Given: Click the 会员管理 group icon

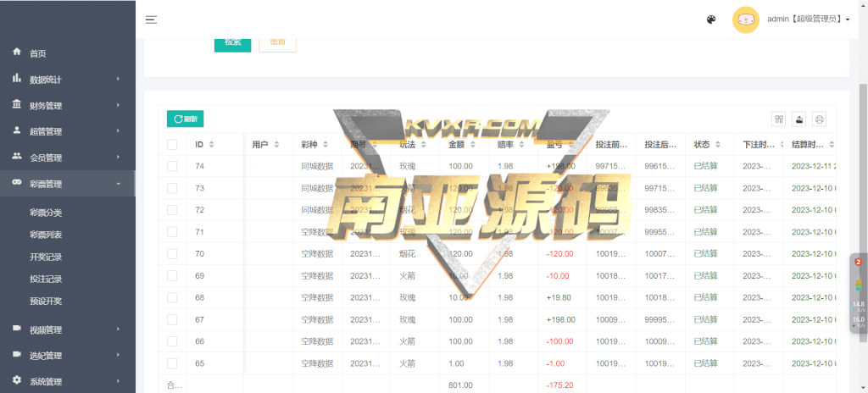Looking at the screenshot, I should coord(17,156).
